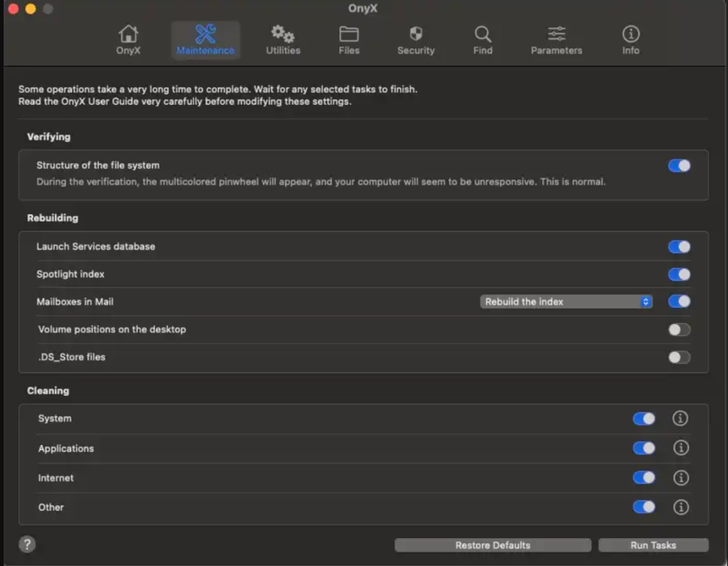Viewport: 728px width, 566px height.
Task: Select the Maintenance tab
Action: click(205, 40)
